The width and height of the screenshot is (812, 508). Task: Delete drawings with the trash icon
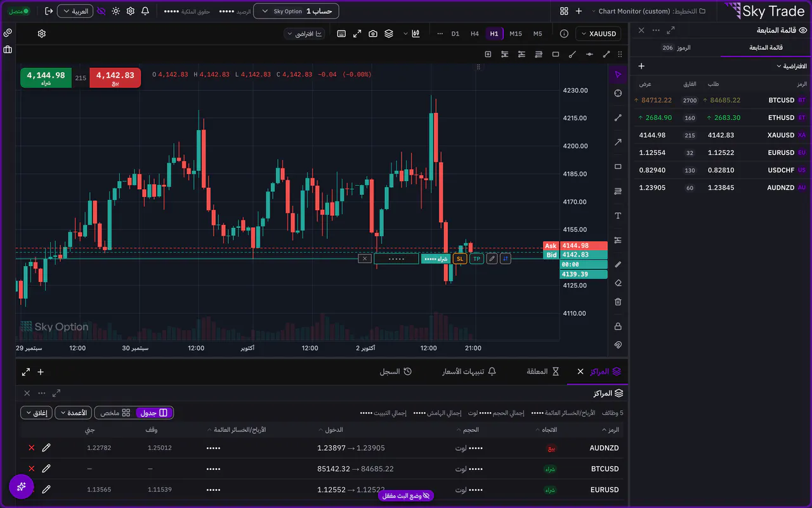coord(618,302)
